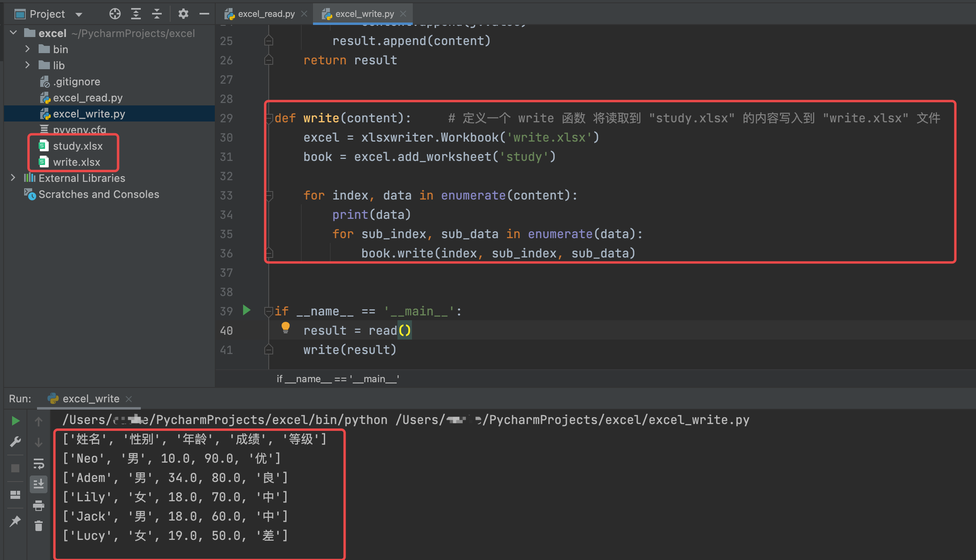The image size is (976, 560).
Task: Select the excel_write Run tab
Action: point(91,399)
